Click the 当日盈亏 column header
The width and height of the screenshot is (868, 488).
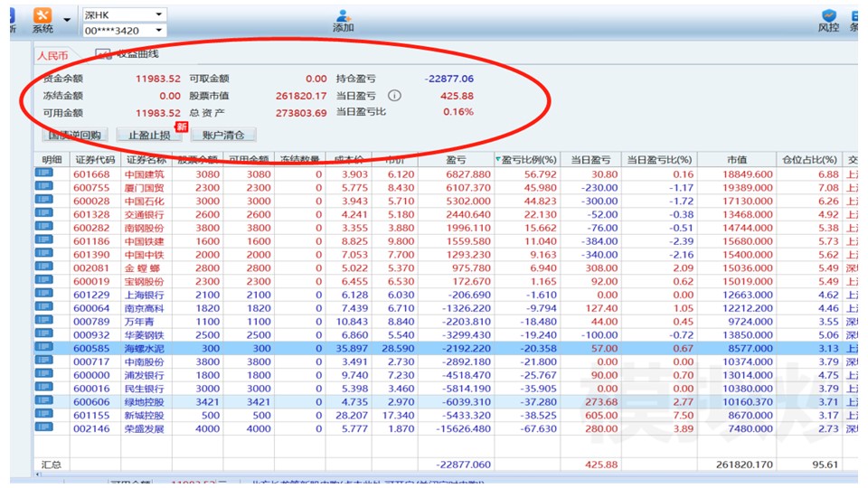pos(590,160)
